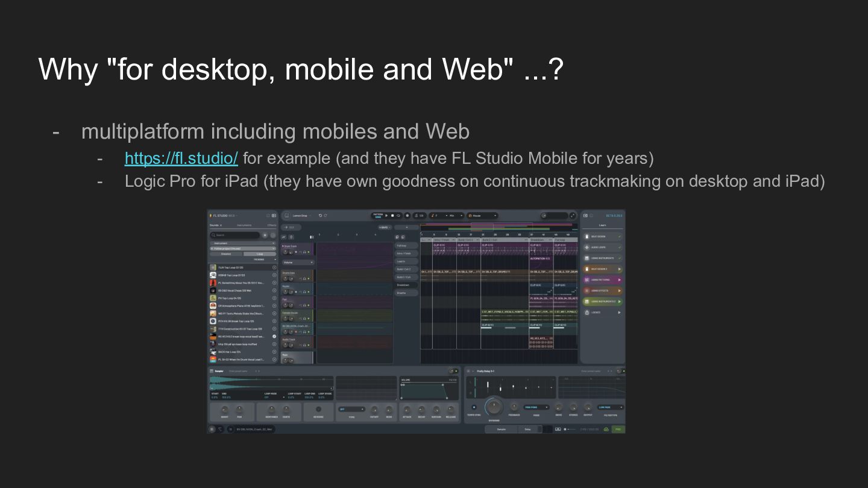Click the favorites star beside the search box
Screen dimensions: 868x488
tap(265, 235)
